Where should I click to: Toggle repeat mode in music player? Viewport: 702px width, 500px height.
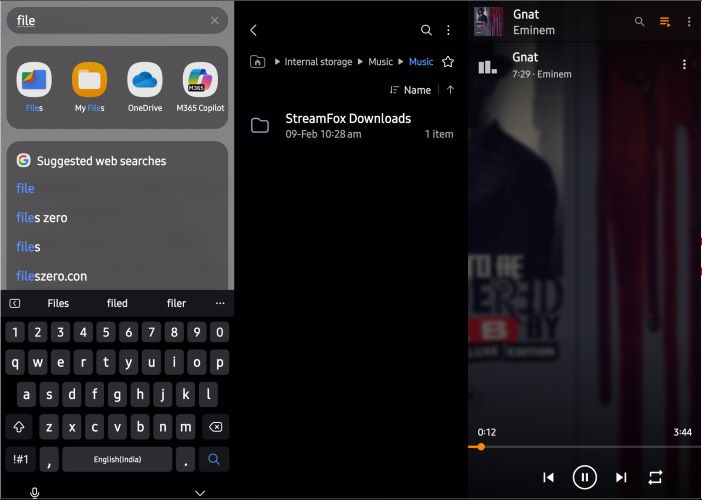pyautogui.click(x=655, y=477)
